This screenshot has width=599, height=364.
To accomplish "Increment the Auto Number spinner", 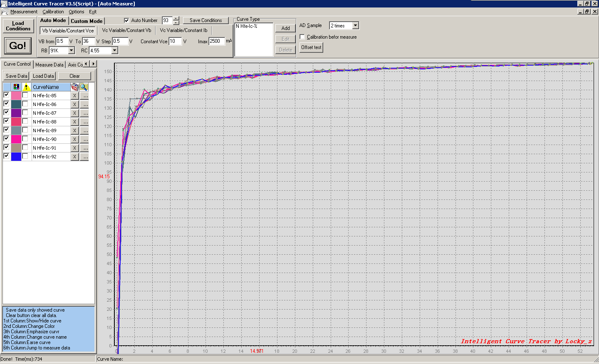I will [176, 18].
